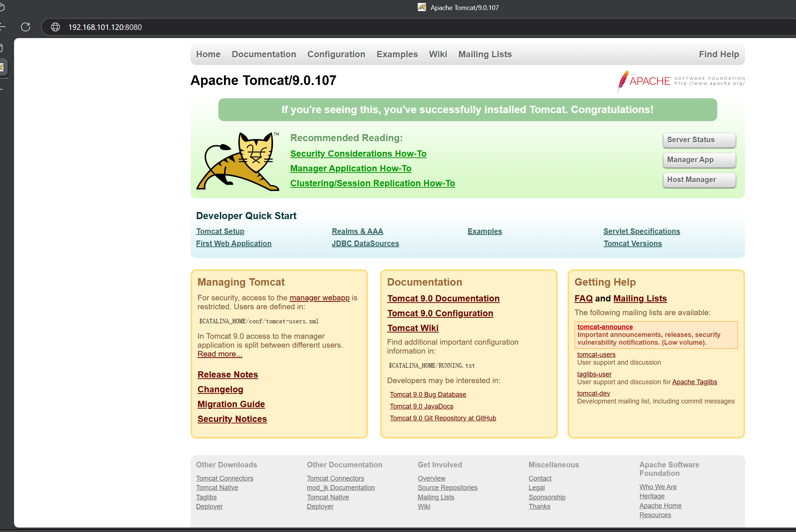Click Tomcat Connectors under Other Downloads
This screenshot has height=532, width=796.
(x=225, y=478)
